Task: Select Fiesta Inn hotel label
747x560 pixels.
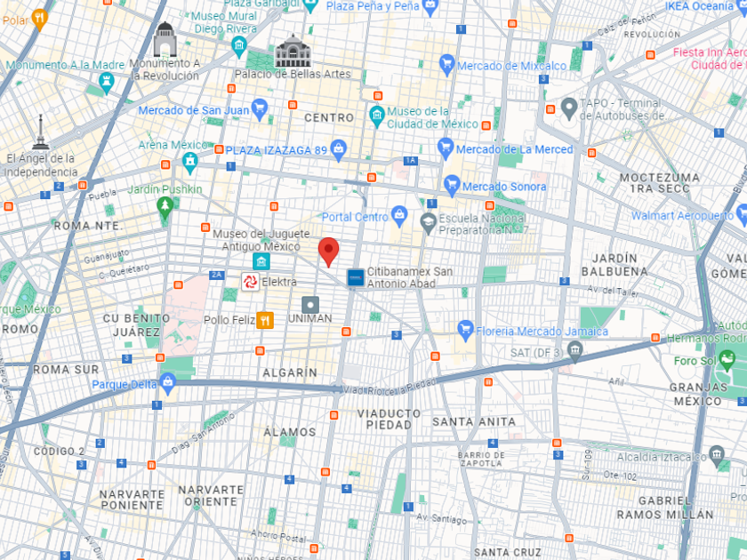Action: 710,59
